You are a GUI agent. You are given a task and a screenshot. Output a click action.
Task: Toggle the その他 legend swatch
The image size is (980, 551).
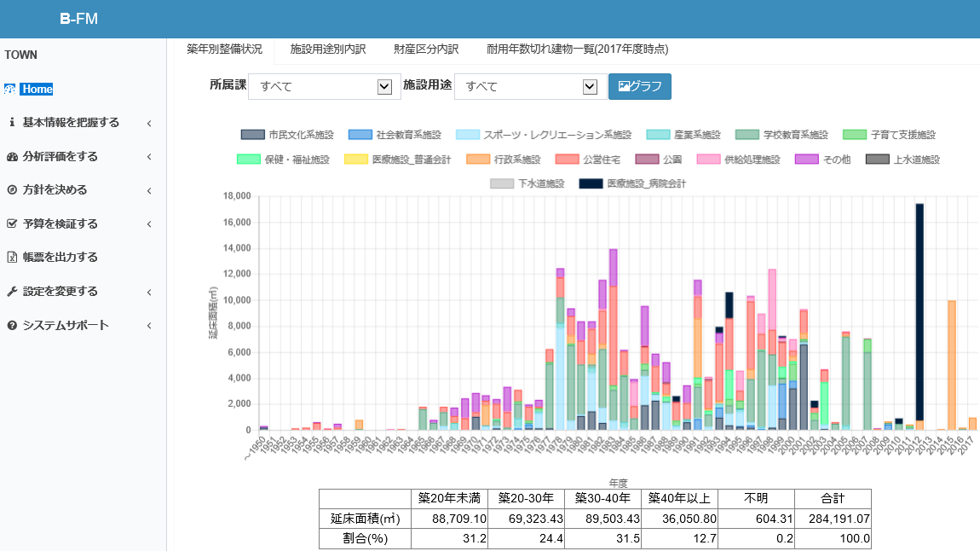click(807, 159)
